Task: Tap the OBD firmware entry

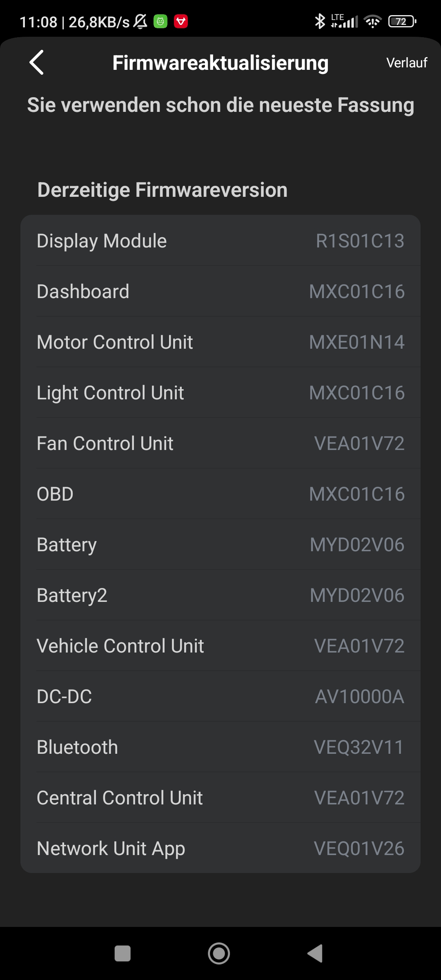Action: click(220, 494)
